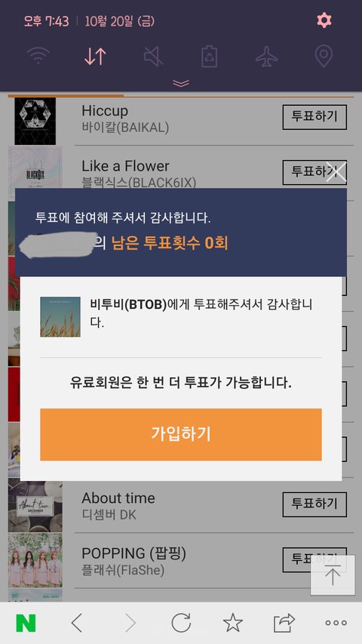The width and height of the screenshot is (362, 644).
Task: Jump to top with up-arrow button
Action: point(333,575)
